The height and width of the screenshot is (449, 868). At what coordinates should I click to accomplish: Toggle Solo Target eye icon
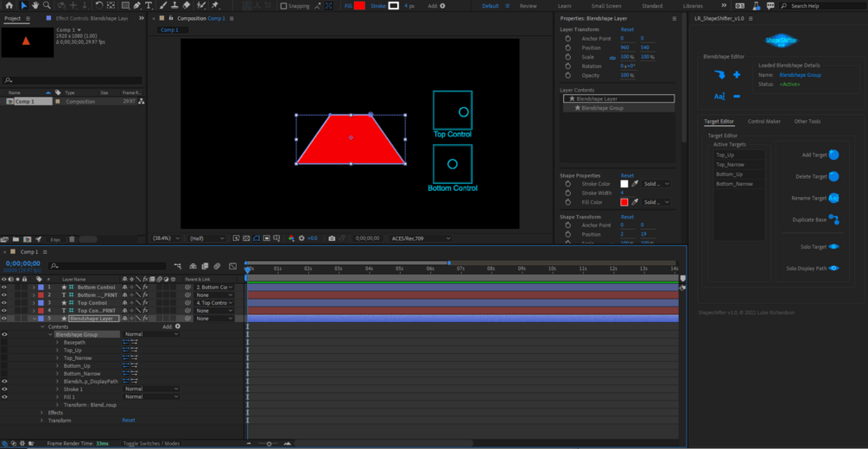coord(833,247)
